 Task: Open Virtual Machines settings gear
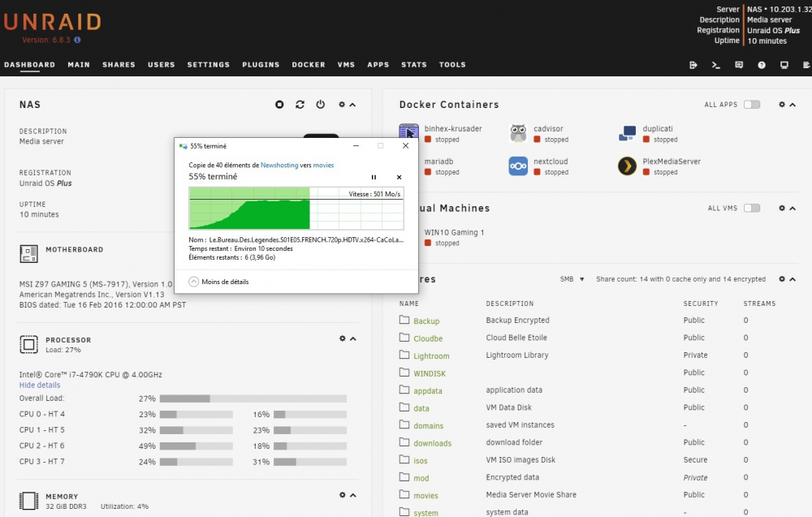(782, 208)
